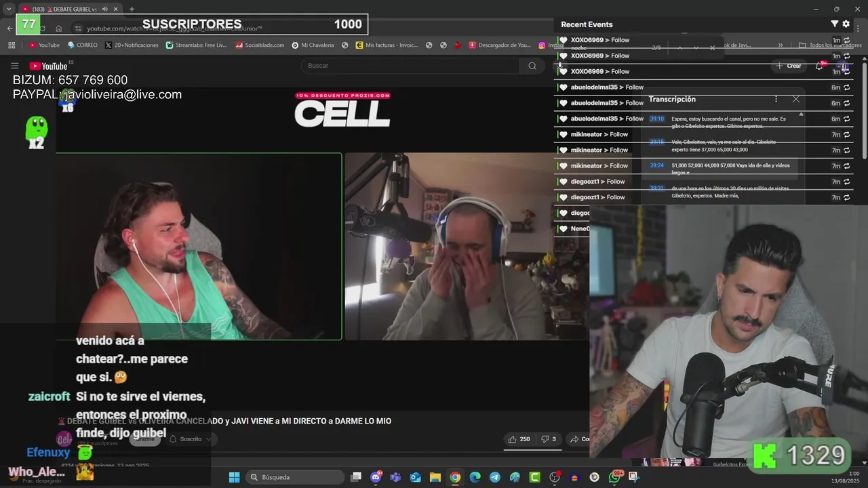This screenshot has width=868, height=488.
Task: Share the video
Action: 578,439
